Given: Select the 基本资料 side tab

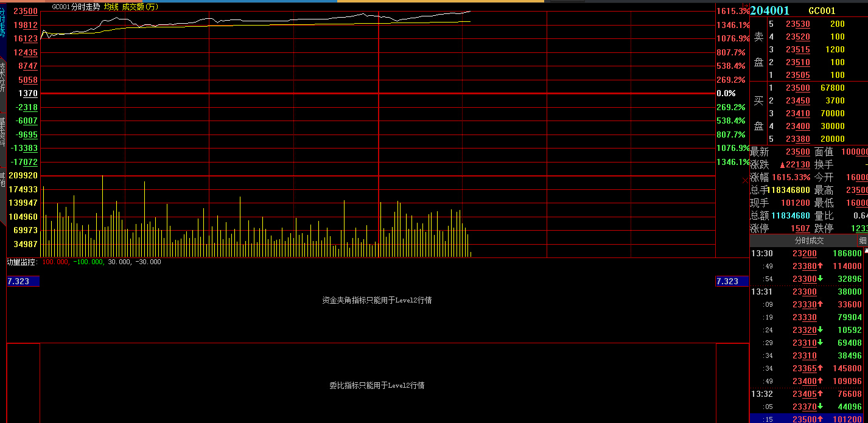Looking at the screenshot, I should point(2,131).
